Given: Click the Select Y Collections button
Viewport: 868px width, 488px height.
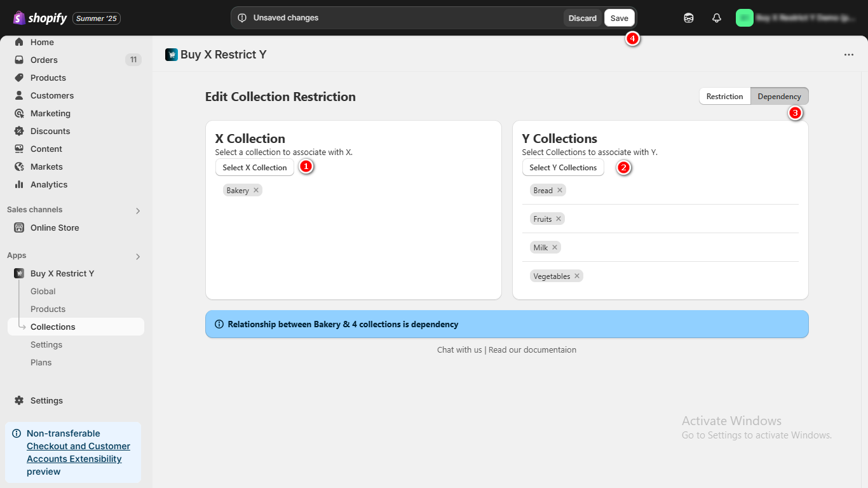Looking at the screenshot, I should point(563,168).
